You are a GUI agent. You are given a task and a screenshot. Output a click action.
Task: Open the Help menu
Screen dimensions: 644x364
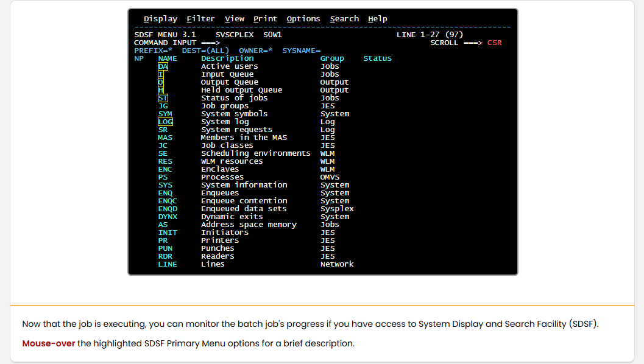pos(378,19)
